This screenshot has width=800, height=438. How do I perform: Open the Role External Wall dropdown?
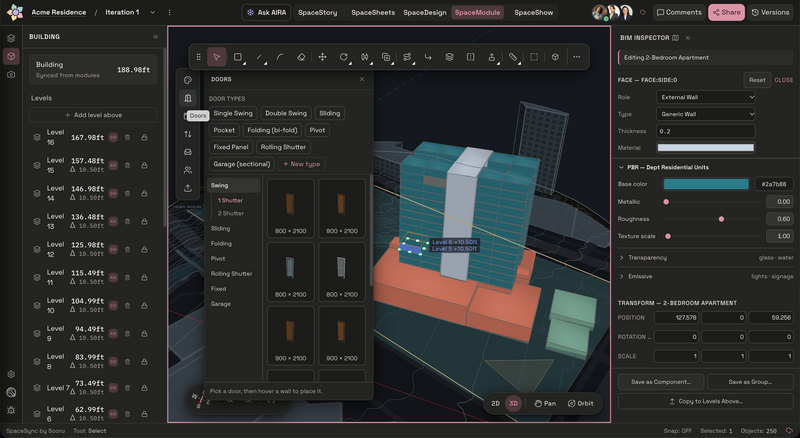pyautogui.click(x=706, y=97)
